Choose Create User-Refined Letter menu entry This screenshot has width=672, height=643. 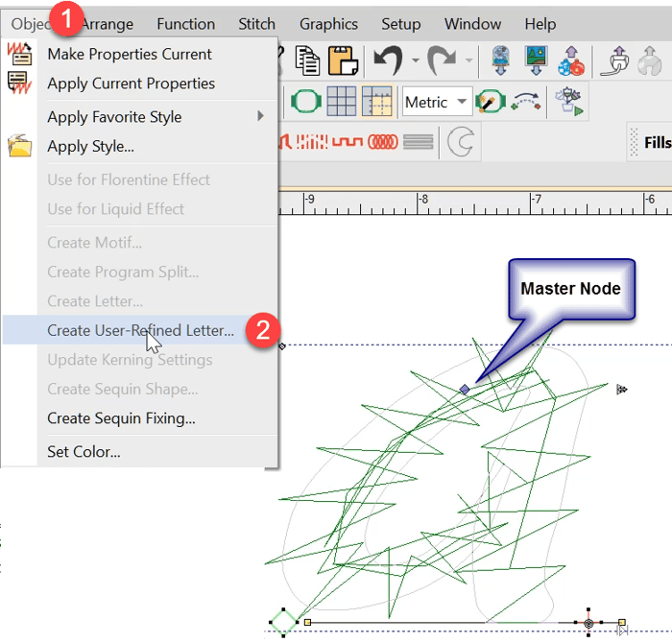pyautogui.click(x=140, y=330)
